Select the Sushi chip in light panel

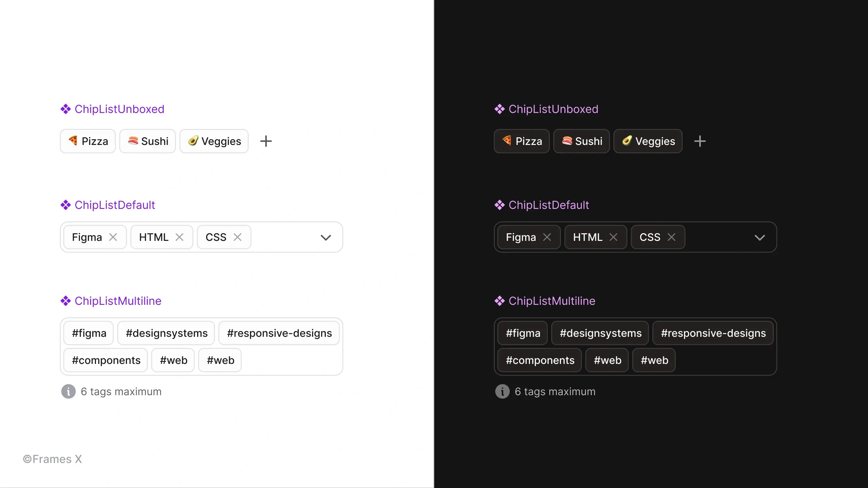[x=147, y=141]
